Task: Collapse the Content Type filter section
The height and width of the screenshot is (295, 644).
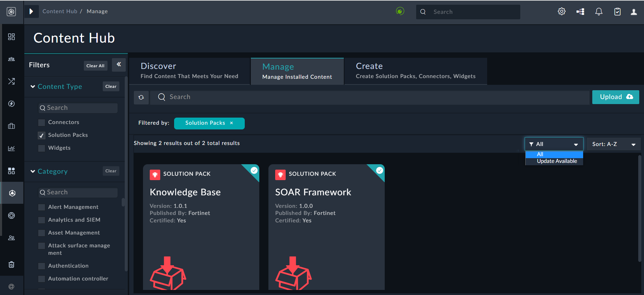Action: 33,87
